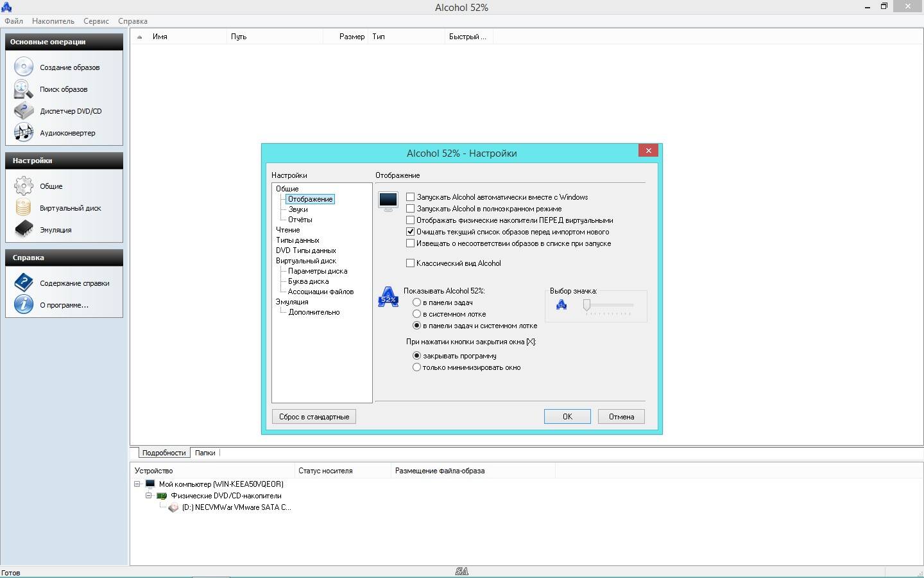The image size is (924, 578).
Task: Select только минимизировать окно radio option
Action: tap(417, 367)
